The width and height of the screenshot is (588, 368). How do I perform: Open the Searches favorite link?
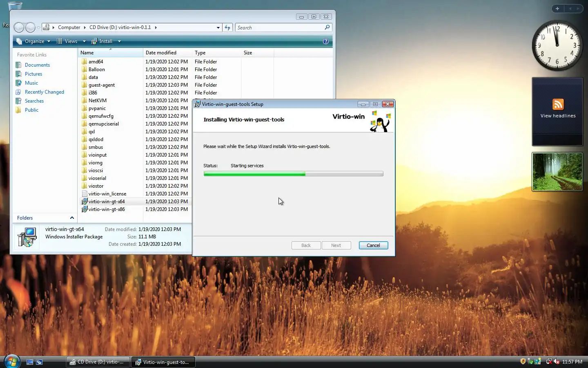tap(34, 101)
